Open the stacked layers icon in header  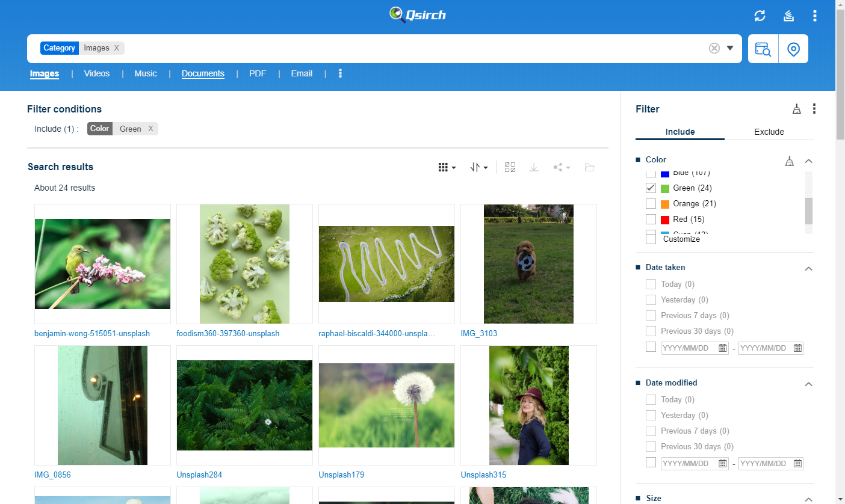[x=789, y=16]
